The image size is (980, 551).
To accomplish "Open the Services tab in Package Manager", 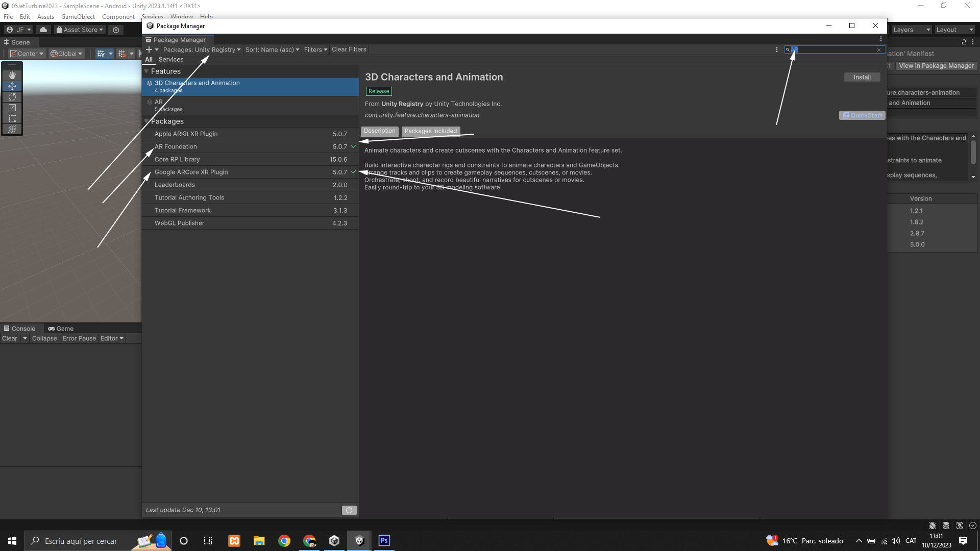I will tap(170, 60).
